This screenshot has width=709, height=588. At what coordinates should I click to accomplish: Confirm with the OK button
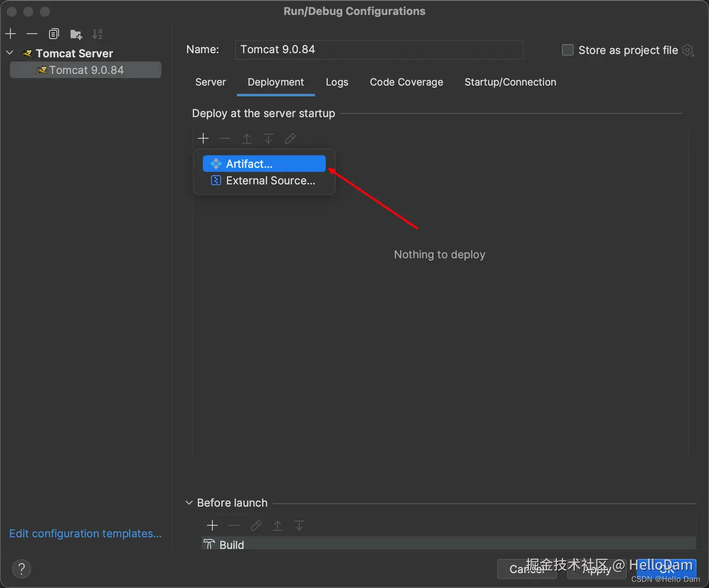(666, 569)
